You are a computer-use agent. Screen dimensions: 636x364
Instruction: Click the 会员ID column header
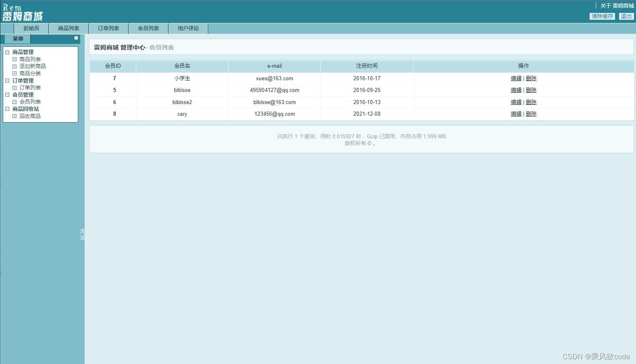coord(113,66)
